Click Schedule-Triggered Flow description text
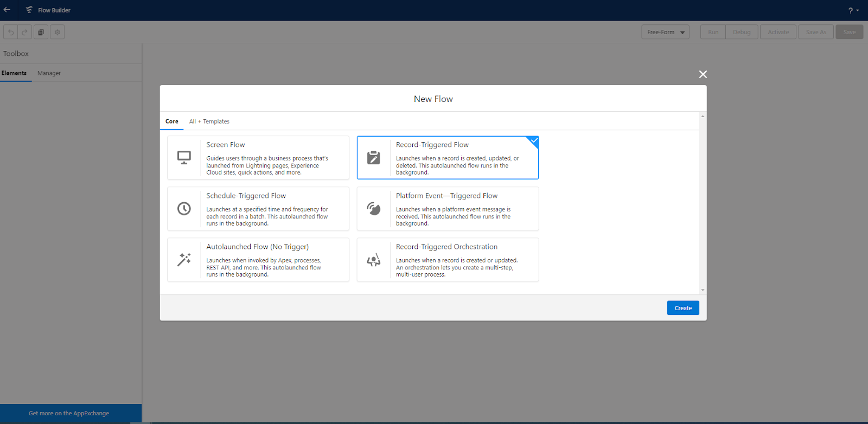 pos(267,216)
